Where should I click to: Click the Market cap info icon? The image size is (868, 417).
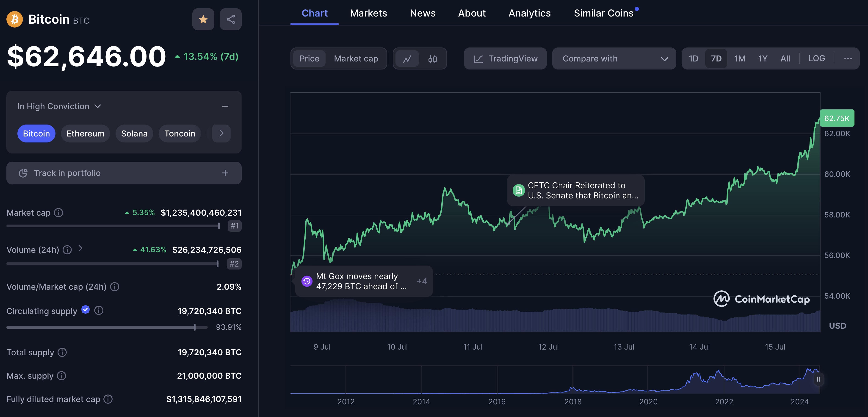(x=59, y=213)
